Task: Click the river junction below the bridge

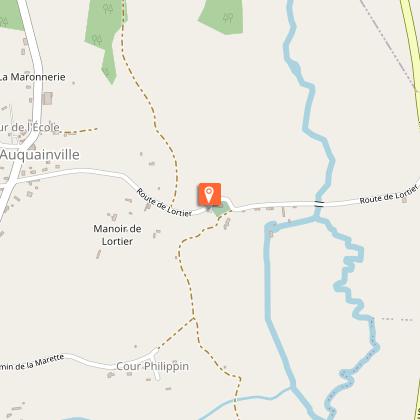Action: coord(316,219)
